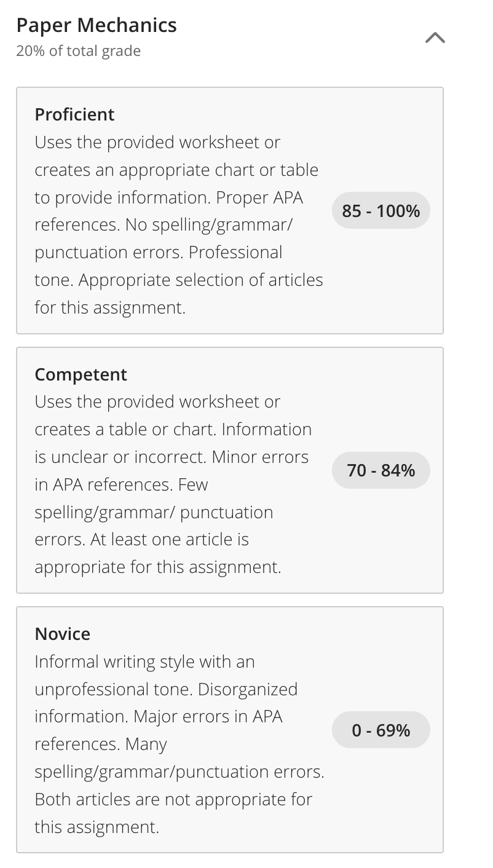Click 'Appropriate selection of articles' text

pyautogui.click(x=200, y=280)
